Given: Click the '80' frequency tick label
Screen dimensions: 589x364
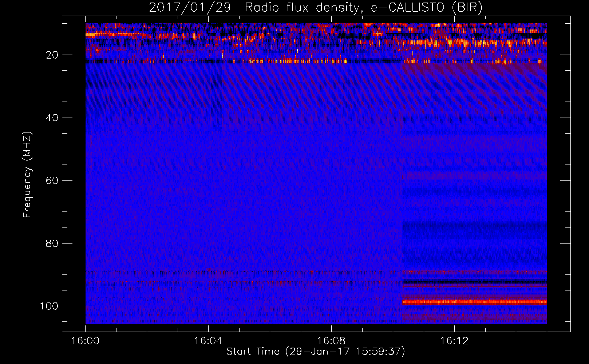Looking at the screenshot, I should (52, 243).
